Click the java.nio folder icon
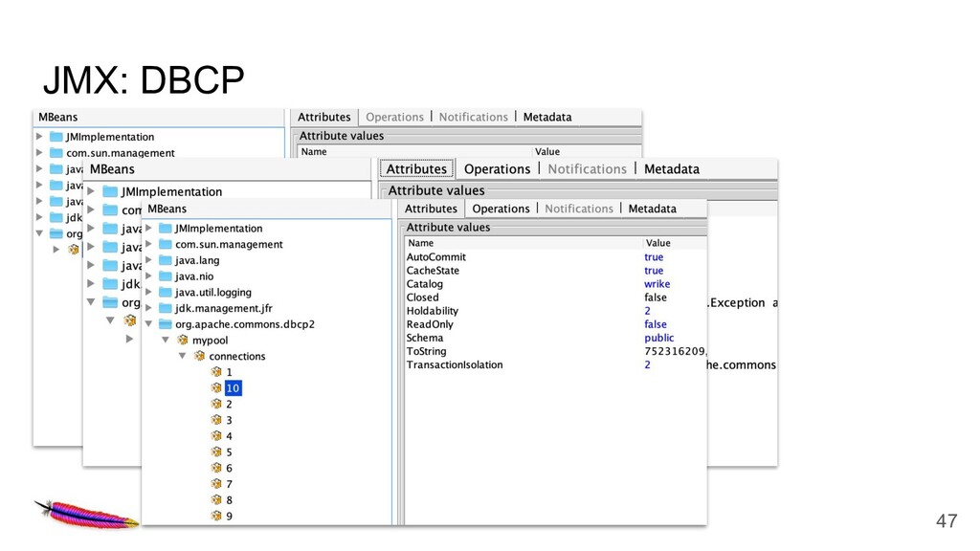Screen dimensions: 980x551 point(166,276)
